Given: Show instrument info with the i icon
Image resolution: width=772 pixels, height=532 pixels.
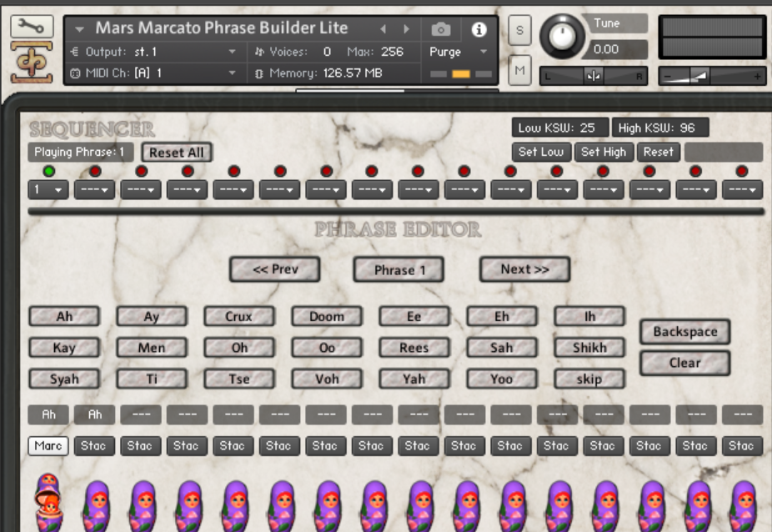Looking at the screenshot, I should (x=479, y=29).
